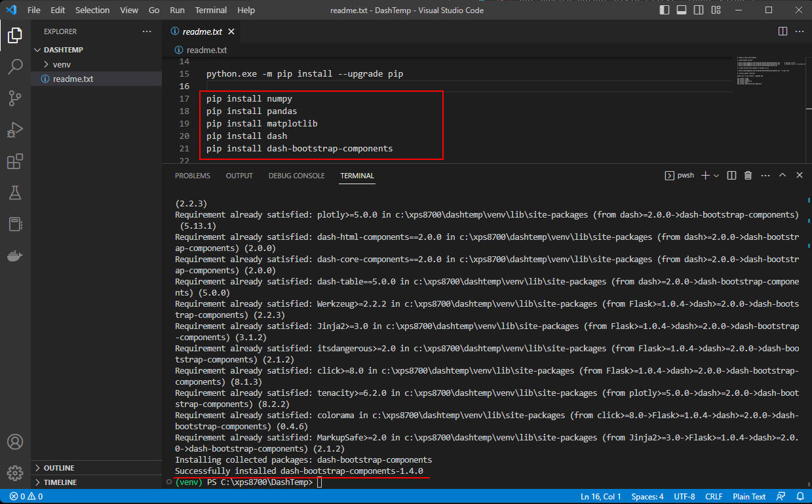
Task: Open the Help menu
Action: 246,10
